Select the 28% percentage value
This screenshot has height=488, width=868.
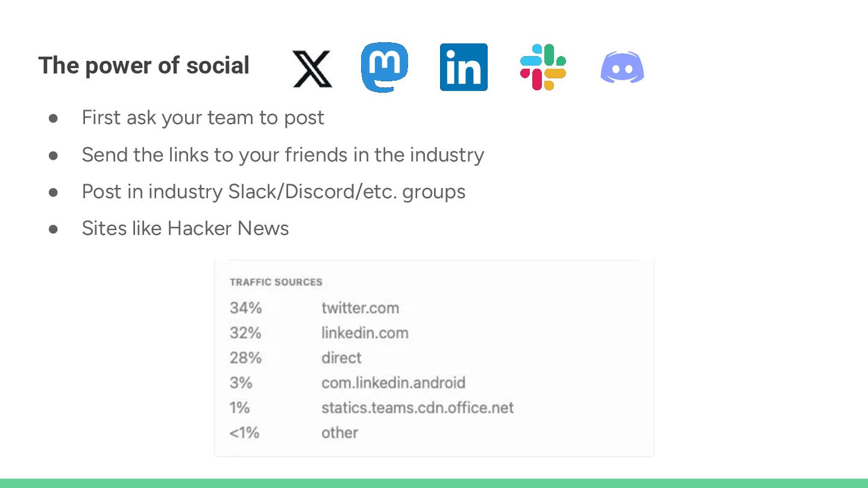click(x=245, y=358)
